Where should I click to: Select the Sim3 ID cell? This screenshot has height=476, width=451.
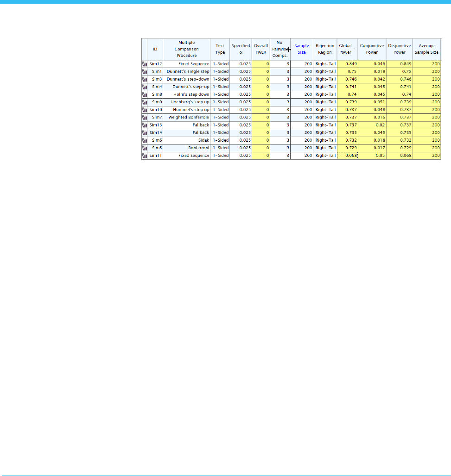(x=155, y=79)
